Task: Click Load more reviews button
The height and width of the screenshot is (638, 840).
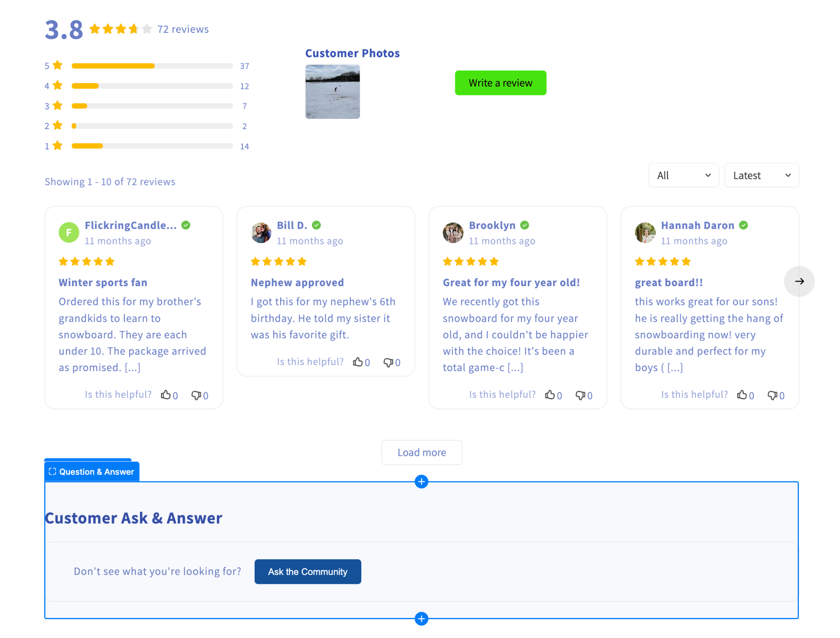Action: (422, 452)
